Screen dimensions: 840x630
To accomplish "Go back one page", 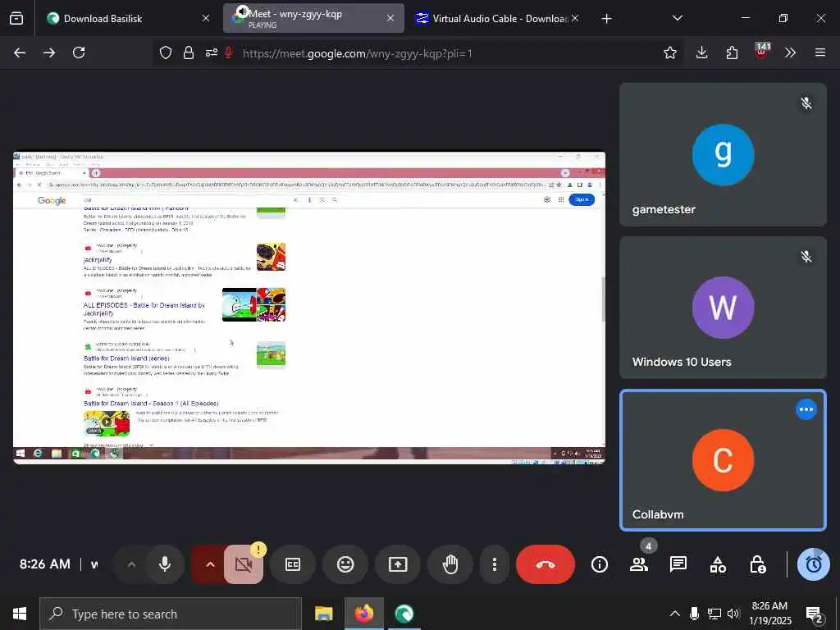I will 20,52.
